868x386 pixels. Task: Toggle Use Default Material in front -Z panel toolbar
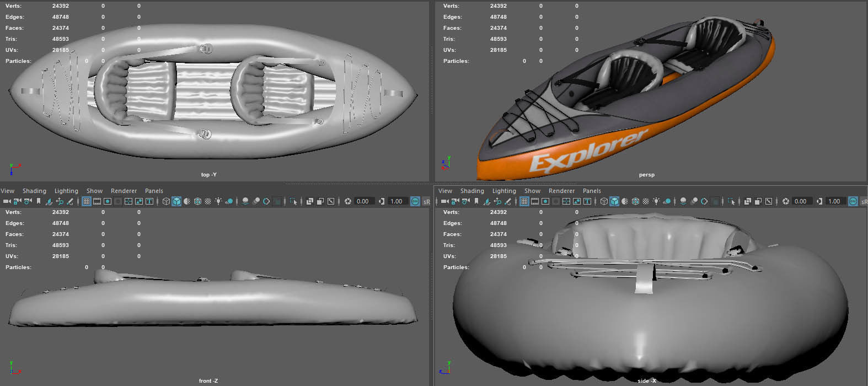tap(187, 201)
